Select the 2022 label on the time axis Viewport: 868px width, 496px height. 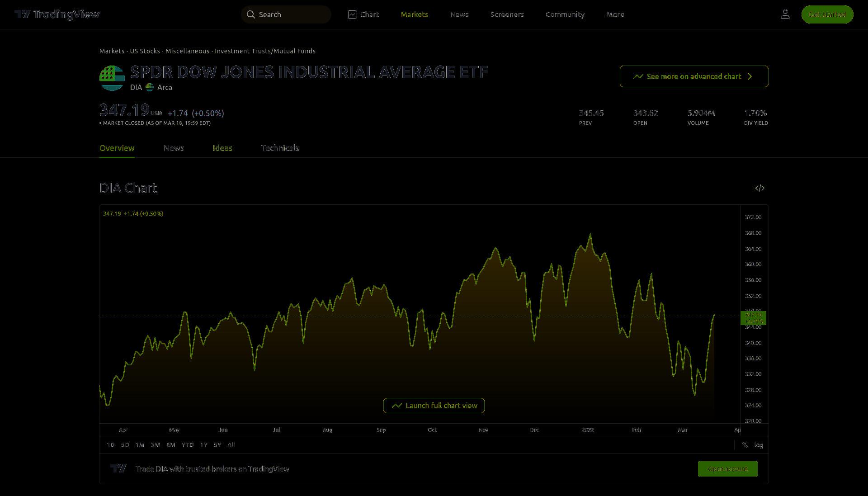[588, 430]
